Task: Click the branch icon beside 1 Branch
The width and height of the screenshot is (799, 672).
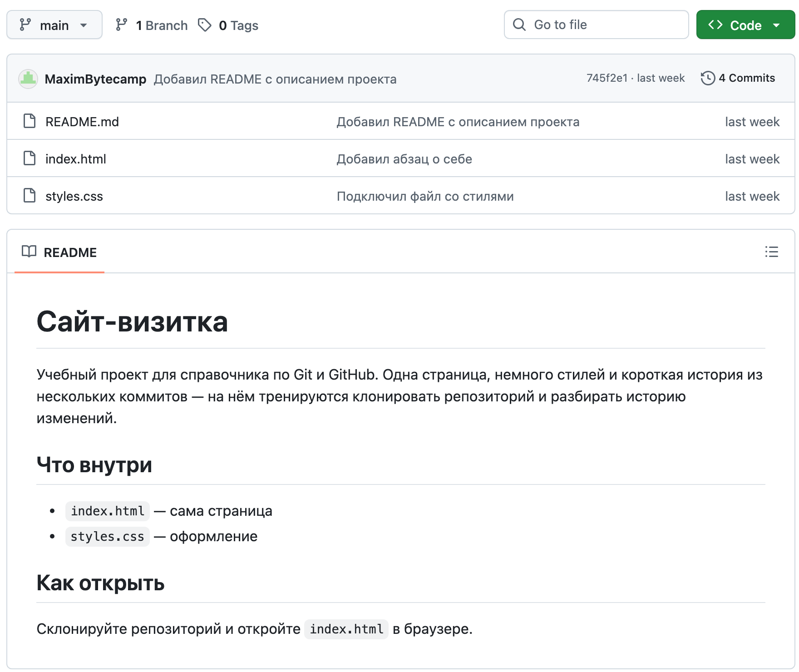Action: coord(121,25)
